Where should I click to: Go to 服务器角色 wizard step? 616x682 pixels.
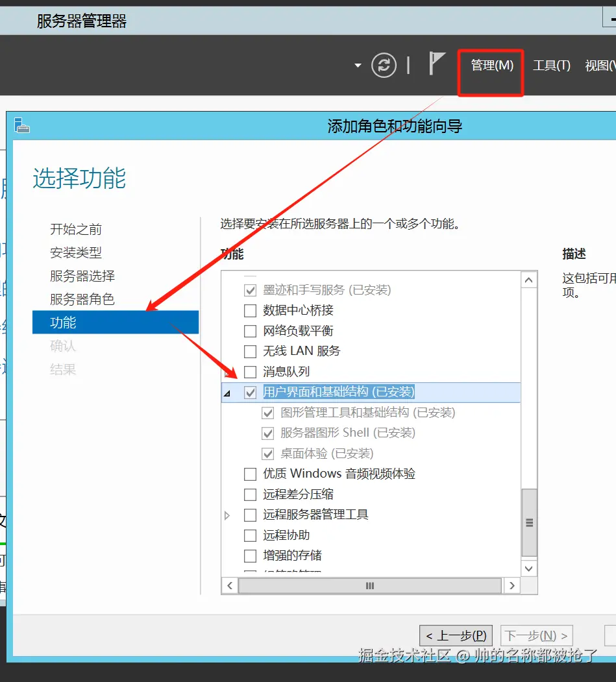pos(82,299)
